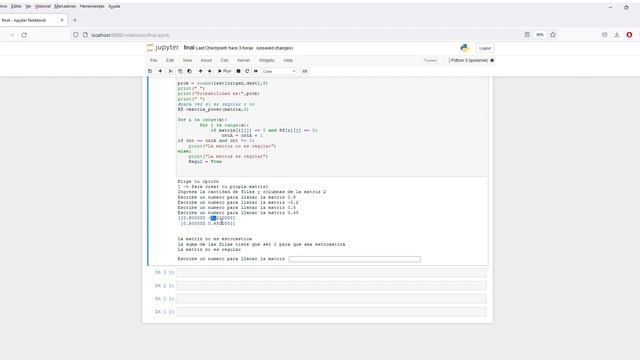The height and width of the screenshot is (360, 640).
Task: Click output line 'Elige tu opcion'
Action: click(x=198, y=181)
